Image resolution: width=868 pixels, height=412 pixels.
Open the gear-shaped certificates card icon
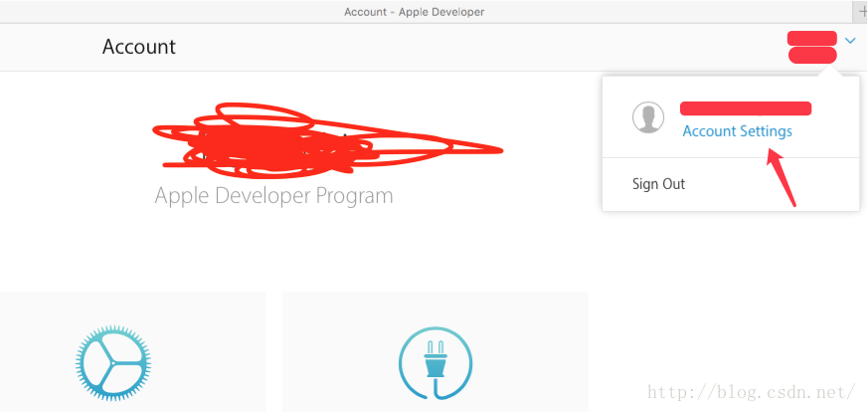coord(113,363)
